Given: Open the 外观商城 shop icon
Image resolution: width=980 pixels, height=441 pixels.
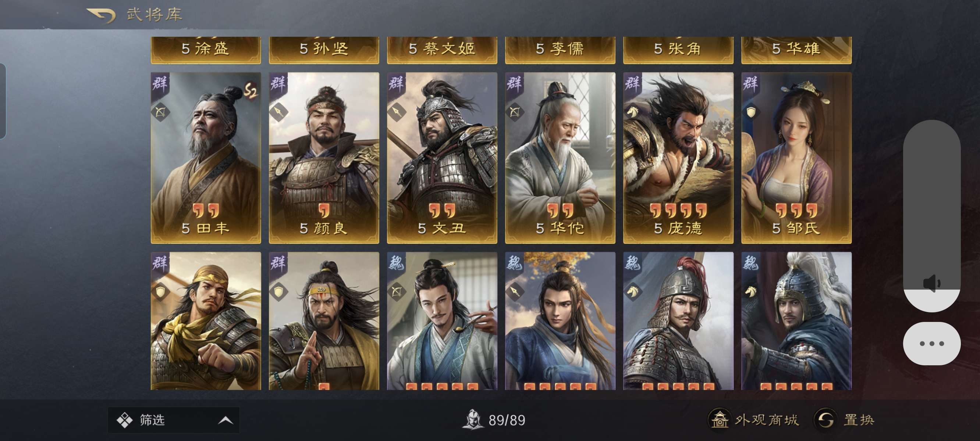Looking at the screenshot, I should tap(720, 420).
